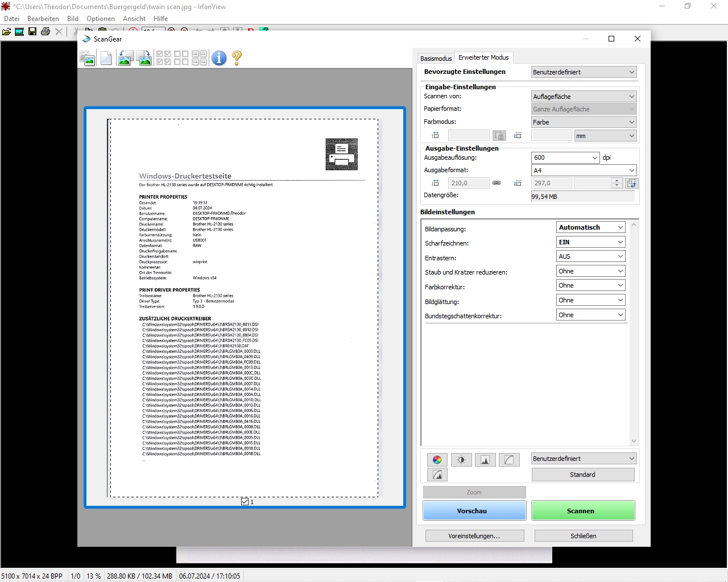The width and height of the screenshot is (728, 582).
Task: Open the Bundstegschattenkorrektur dropdown
Action: click(x=590, y=315)
